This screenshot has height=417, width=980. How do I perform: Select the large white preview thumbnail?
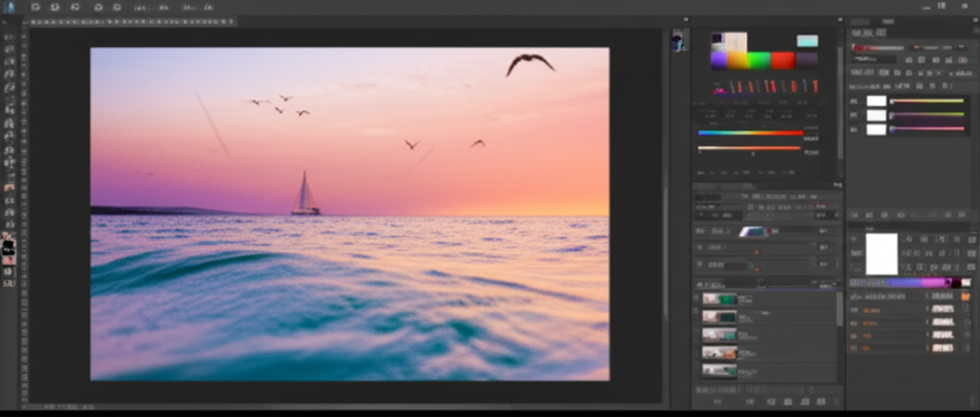881,254
